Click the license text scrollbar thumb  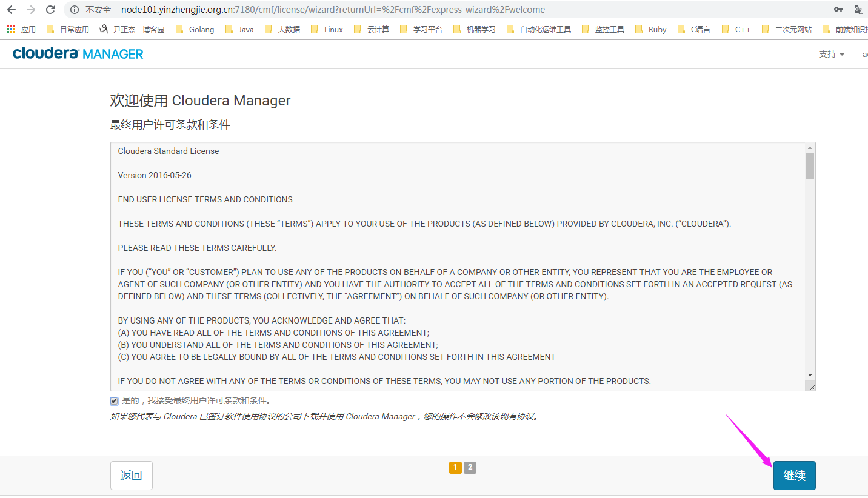click(x=810, y=166)
